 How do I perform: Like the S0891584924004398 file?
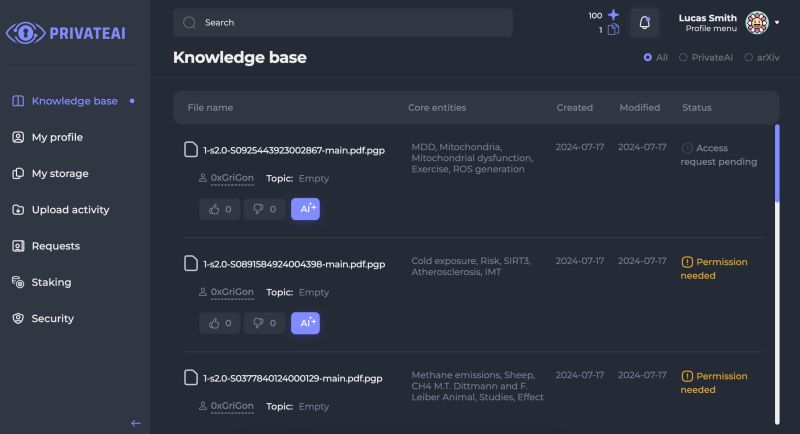[220, 323]
